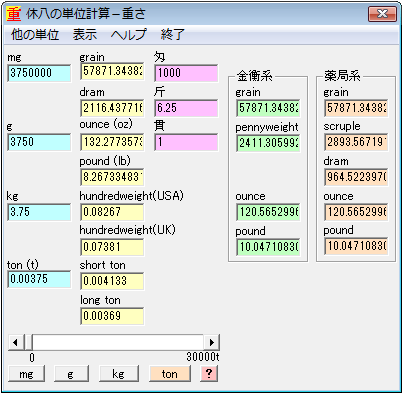Click the 終了 menu item

[x=172, y=35]
